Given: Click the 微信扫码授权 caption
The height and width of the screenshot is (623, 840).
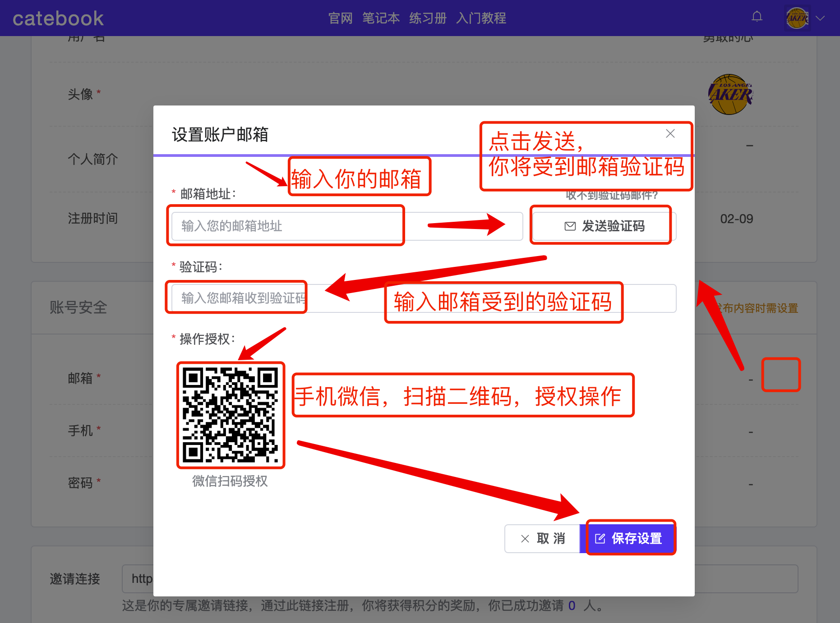Looking at the screenshot, I should coord(230,481).
